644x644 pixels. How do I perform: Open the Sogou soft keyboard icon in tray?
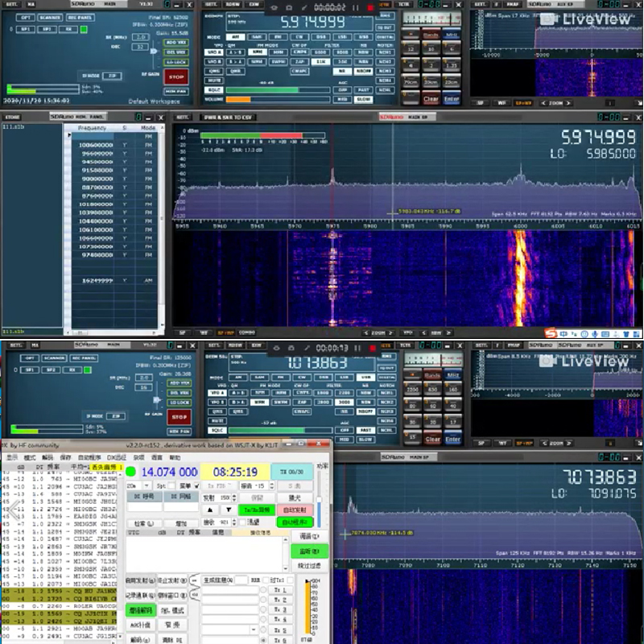(605, 333)
